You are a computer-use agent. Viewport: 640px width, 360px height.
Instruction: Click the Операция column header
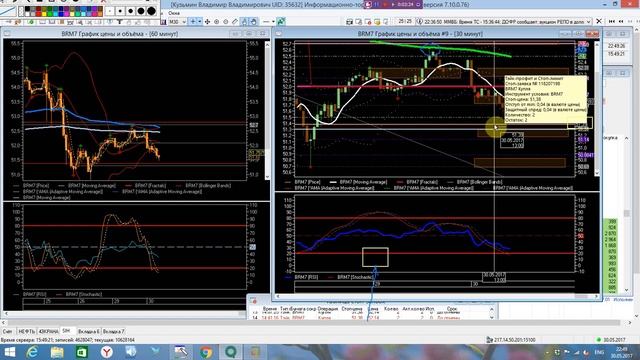[328, 309]
